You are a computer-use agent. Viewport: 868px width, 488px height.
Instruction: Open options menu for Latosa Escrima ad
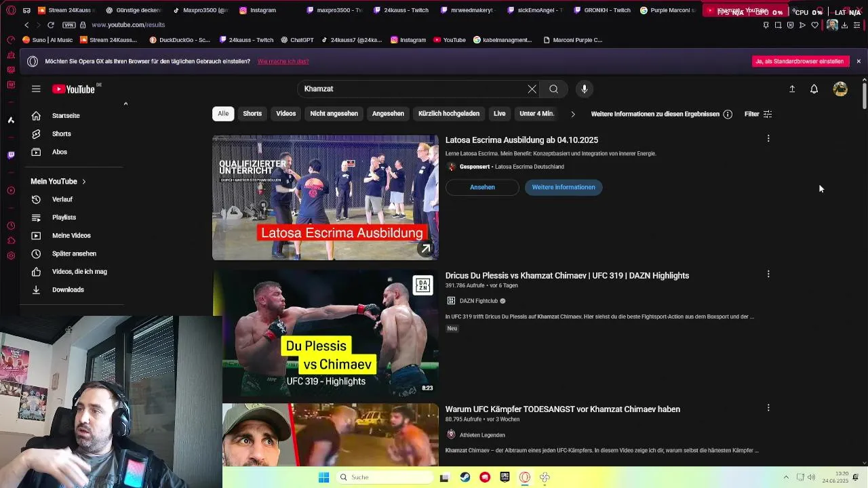(x=768, y=138)
